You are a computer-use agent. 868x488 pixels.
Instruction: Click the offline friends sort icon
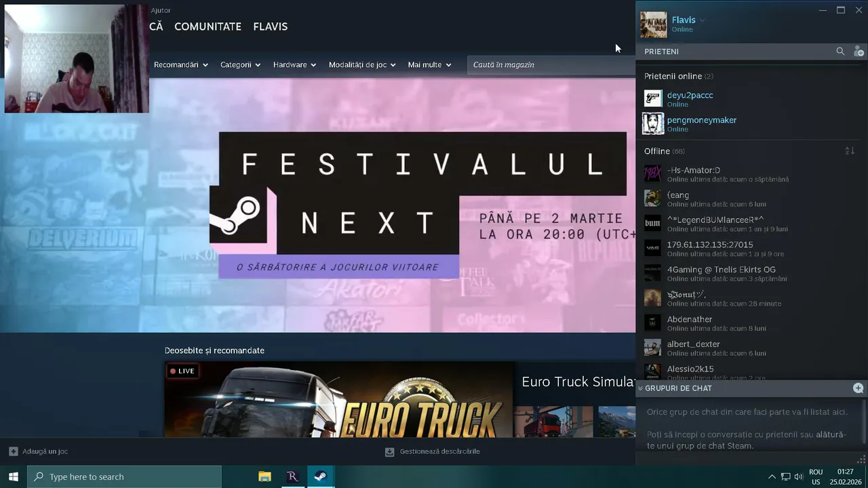tap(850, 150)
